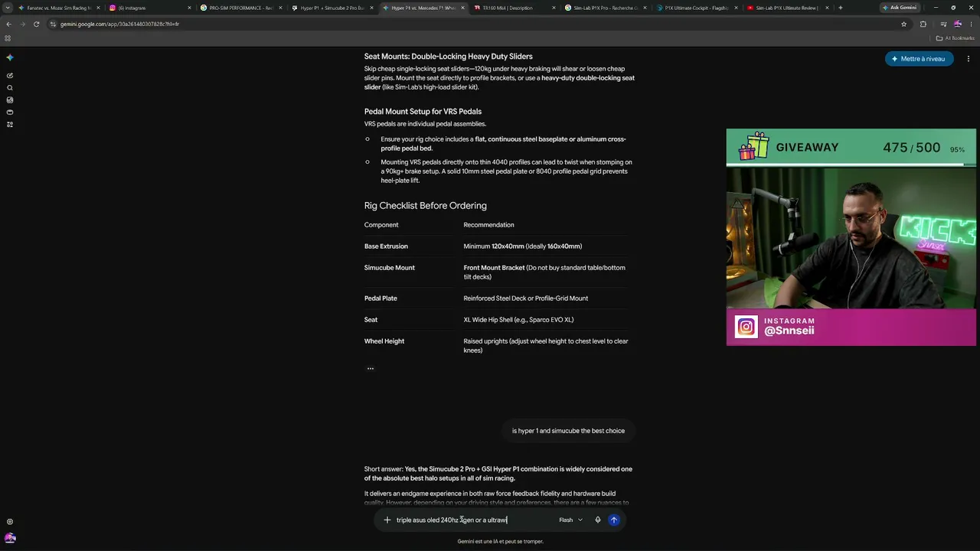Click the Gemini est une IA disclaimer

[501, 542]
